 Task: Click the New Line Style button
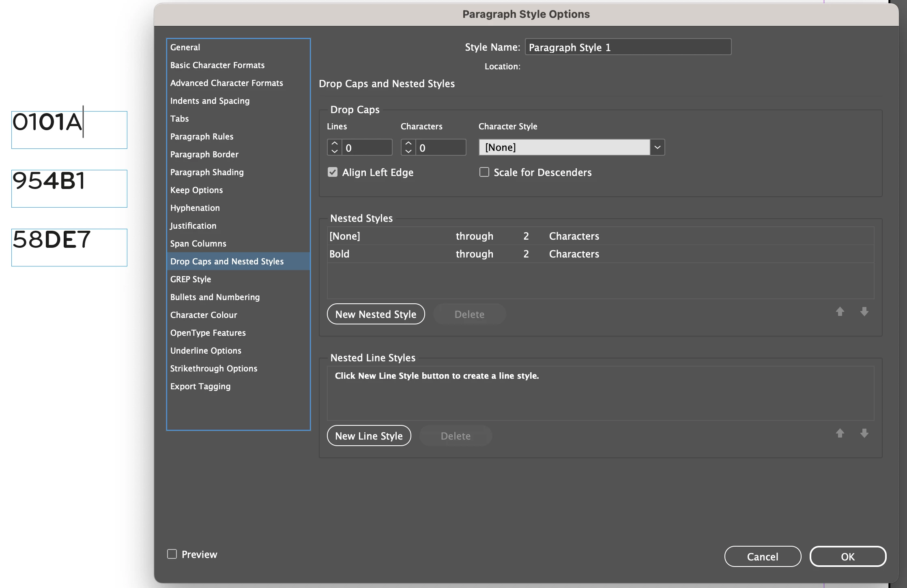[369, 436]
